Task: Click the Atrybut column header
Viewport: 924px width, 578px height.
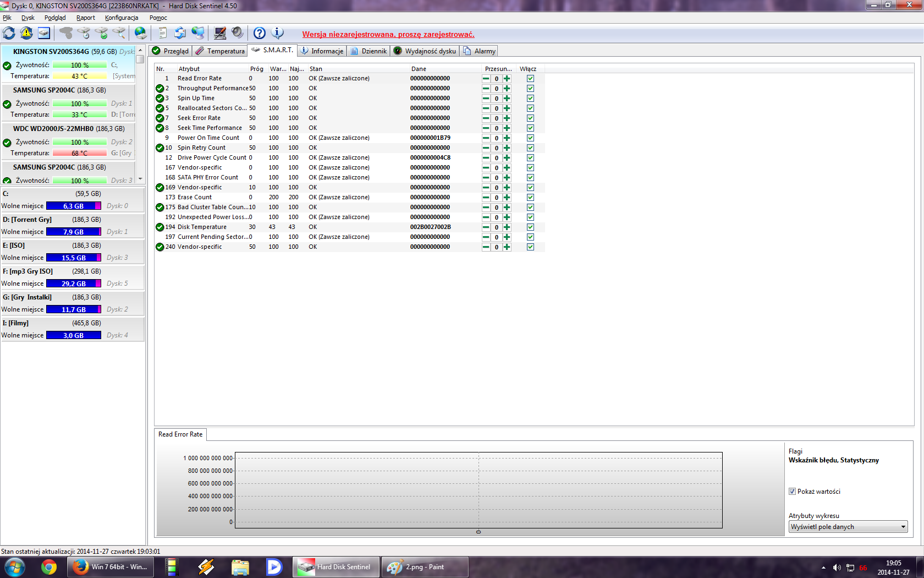Action: coord(212,69)
